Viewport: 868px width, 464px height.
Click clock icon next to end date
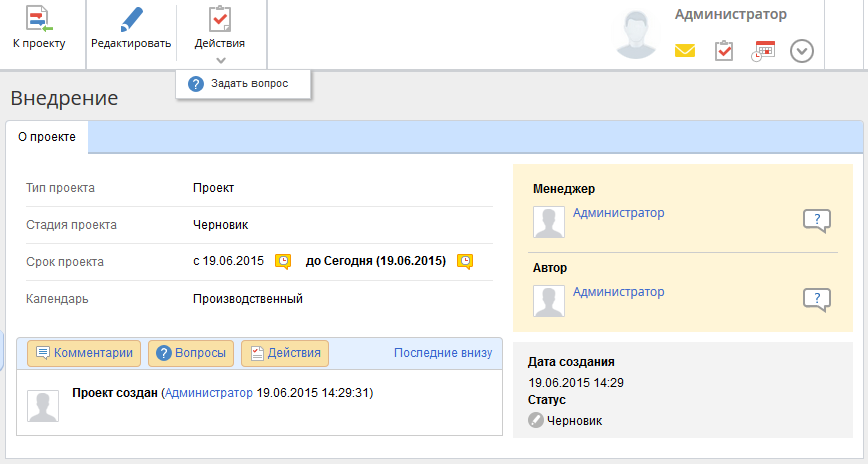[x=465, y=261]
